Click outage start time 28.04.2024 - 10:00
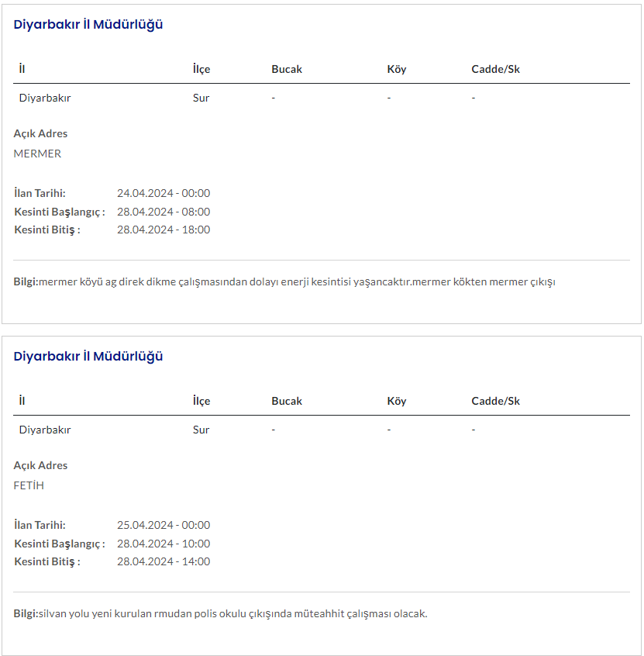The width and height of the screenshot is (644, 656). coord(164,544)
